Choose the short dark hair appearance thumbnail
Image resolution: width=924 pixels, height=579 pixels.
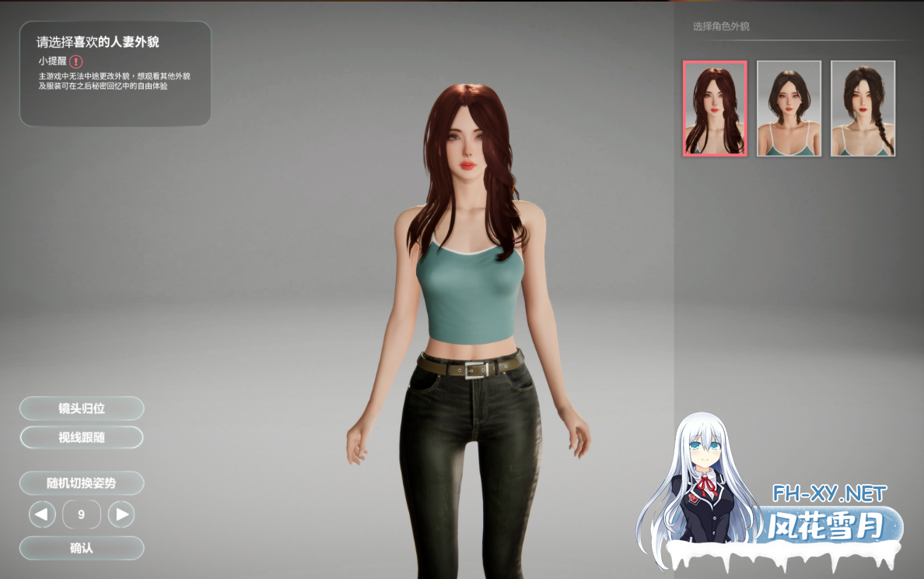(x=789, y=109)
